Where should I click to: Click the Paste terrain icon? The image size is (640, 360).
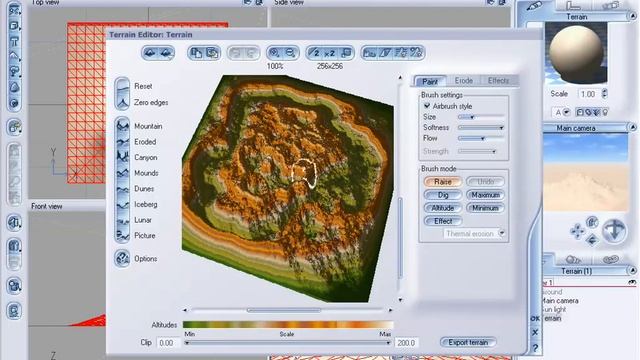[212, 53]
